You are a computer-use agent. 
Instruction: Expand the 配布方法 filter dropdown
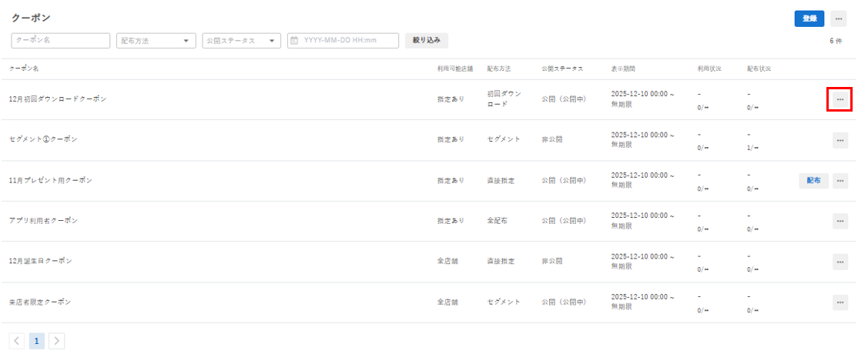(156, 41)
